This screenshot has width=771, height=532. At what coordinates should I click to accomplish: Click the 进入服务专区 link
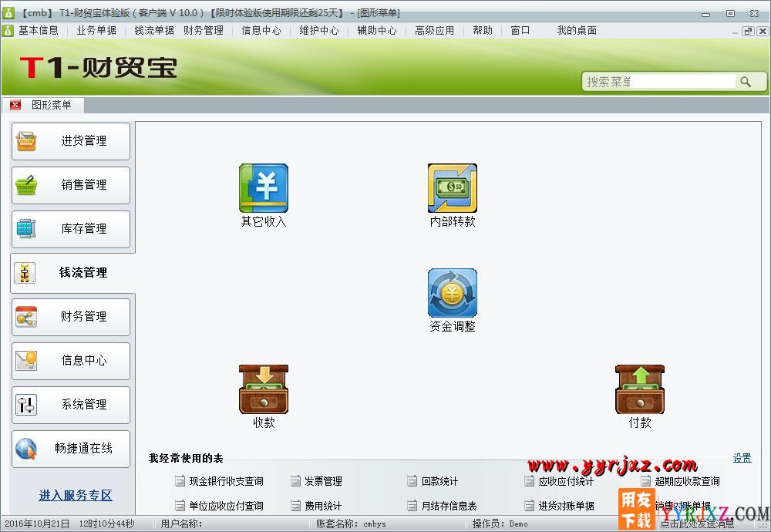[76, 495]
